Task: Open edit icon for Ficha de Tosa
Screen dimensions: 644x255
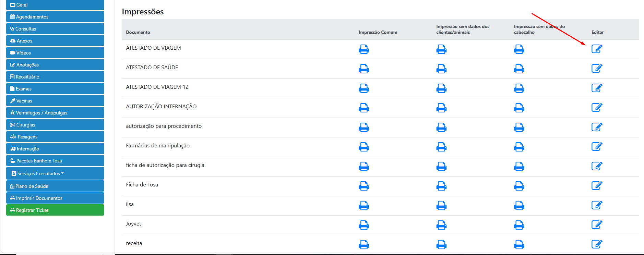Action: tap(597, 186)
